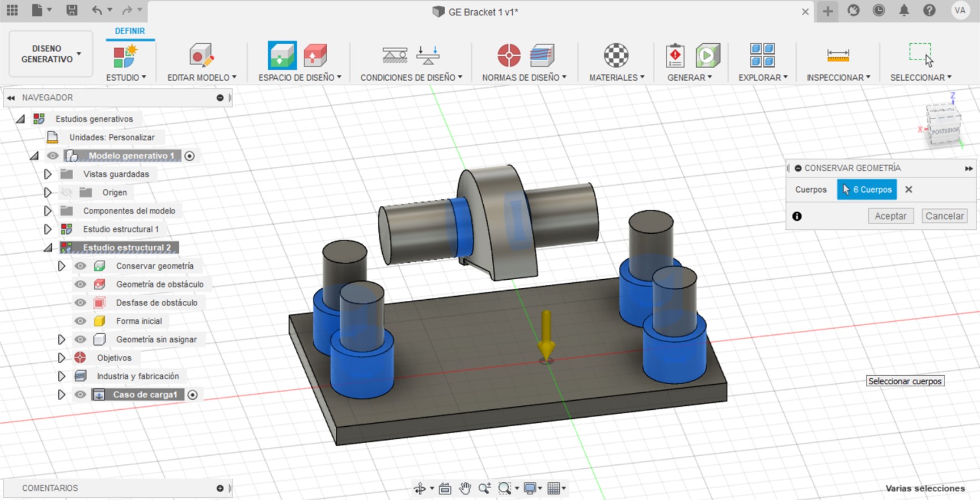This screenshot has height=500, width=980.
Task: Open the data panel grid icon
Action: pos(12,10)
